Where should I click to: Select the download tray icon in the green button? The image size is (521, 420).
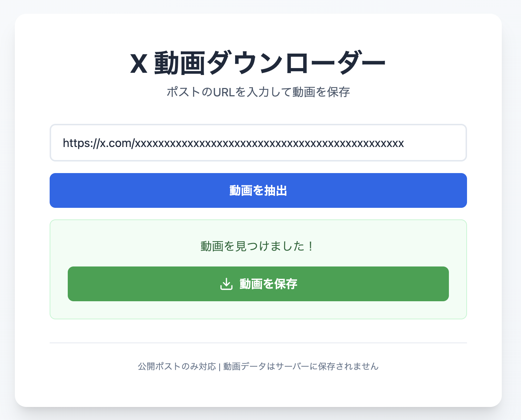(x=226, y=284)
